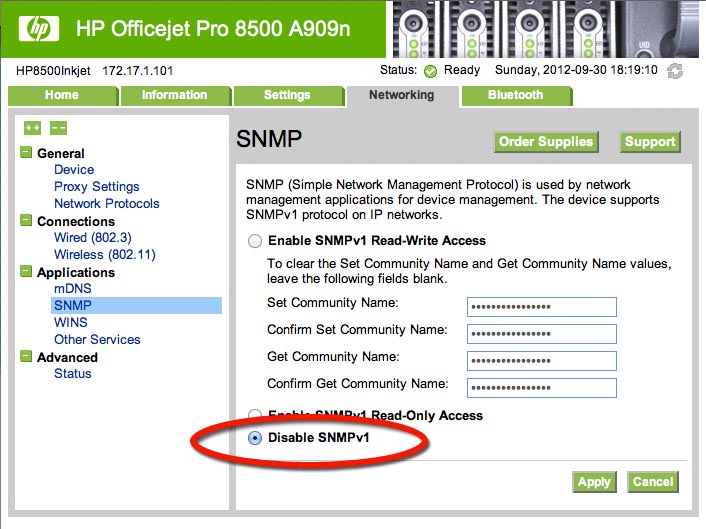Toggle the Advanced section square icon
Screen dimensions: 706x529
(26, 357)
